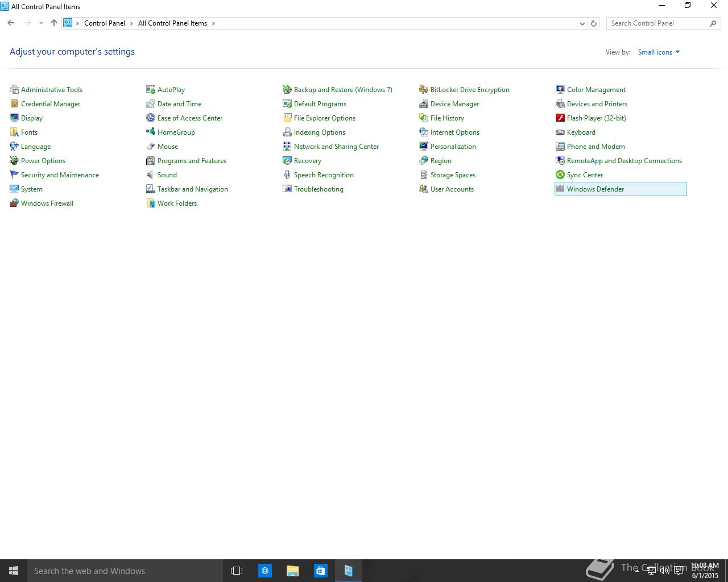Expand the address bar history dropdown
Screen dimensions: 728x582
click(582, 23)
